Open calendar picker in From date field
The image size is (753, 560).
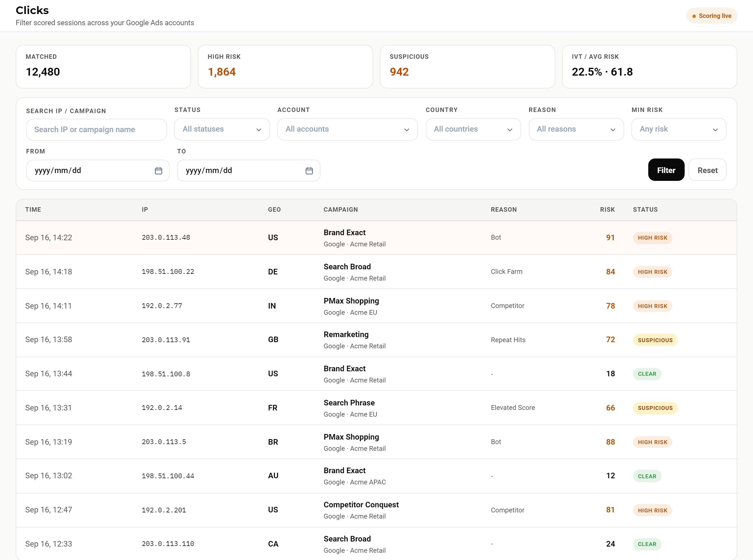pos(158,171)
